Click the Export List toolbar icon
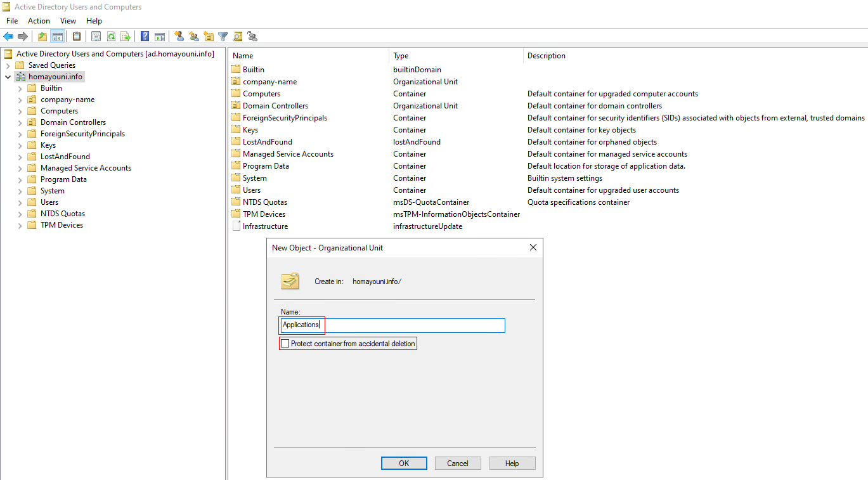This screenshot has height=480, width=868. pyautogui.click(x=126, y=37)
